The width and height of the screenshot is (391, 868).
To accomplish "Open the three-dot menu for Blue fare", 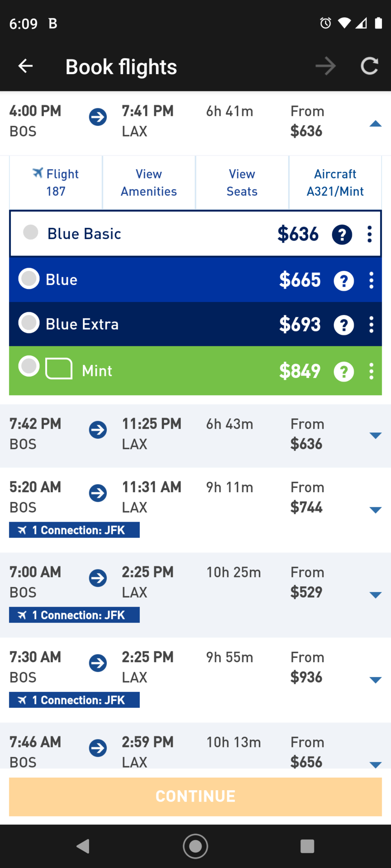I will click(x=371, y=280).
